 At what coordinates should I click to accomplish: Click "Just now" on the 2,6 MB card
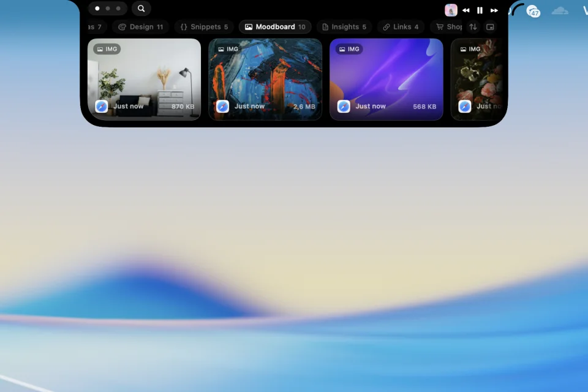[249, 106]
